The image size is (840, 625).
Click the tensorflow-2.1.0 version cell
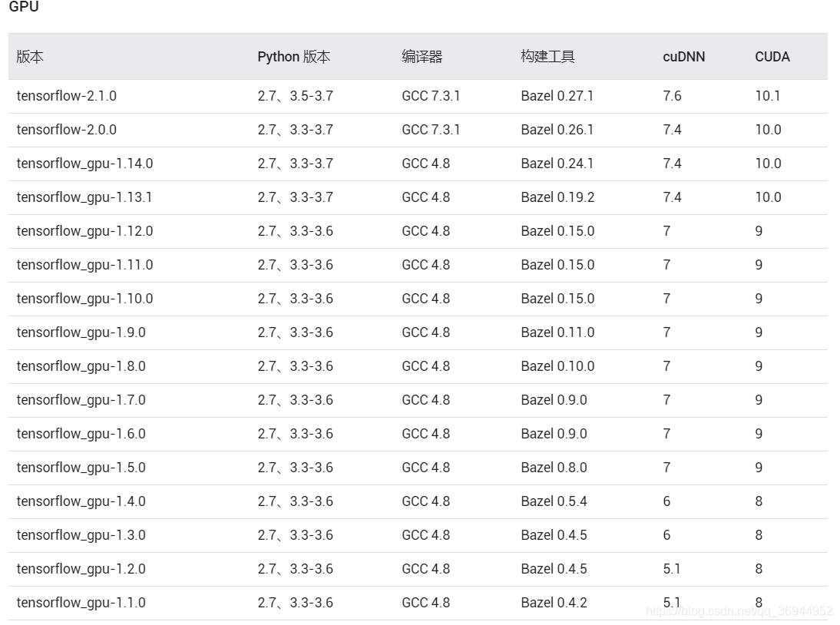[67, 96]
